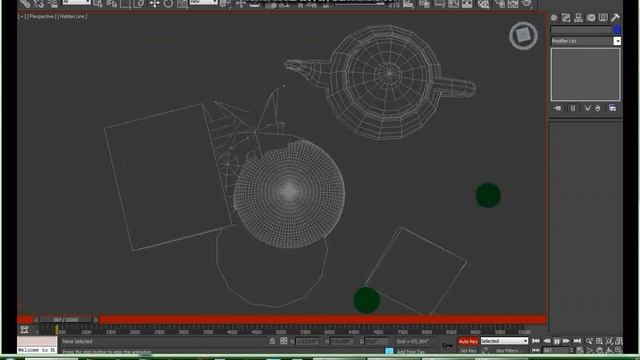Click the MAXScript listener 'Welcome to M' box
Screen dimensions: 640x360
37,350
